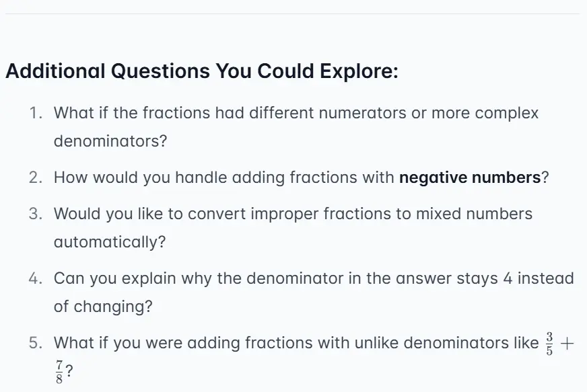Click the 'Additional Questions You Could Explore' heading
Viewport: 587px width, 392px height.
pos(202,71)
